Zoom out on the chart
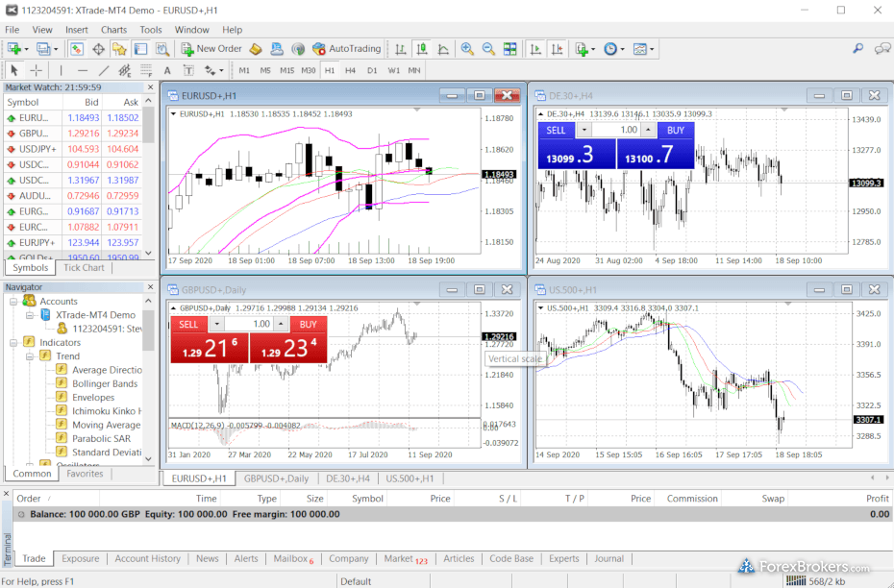 point(488,49)
